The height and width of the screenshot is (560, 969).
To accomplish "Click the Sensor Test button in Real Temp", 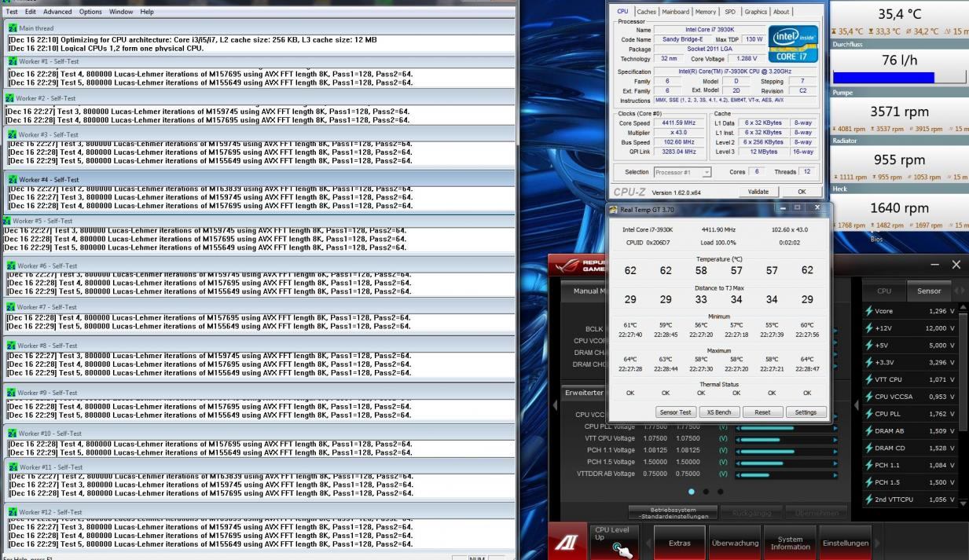I will click(677, 412).
